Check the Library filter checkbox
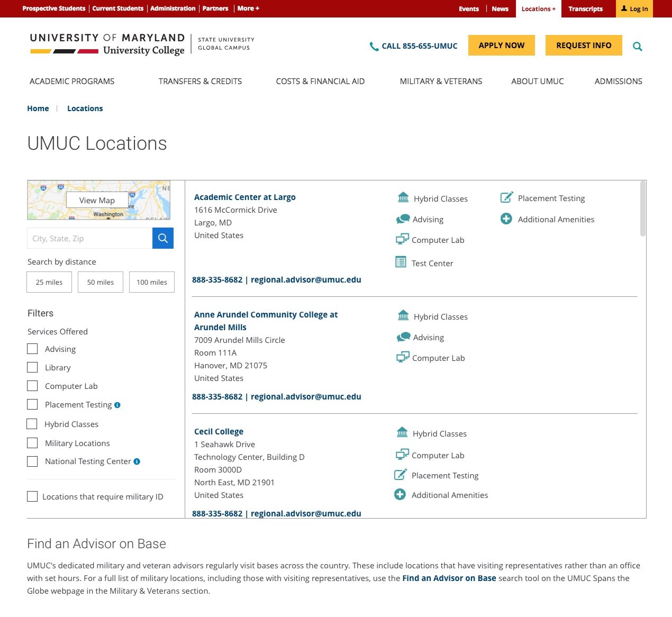Image resolution: width=672 pixels, height=617 pixels. 32,367
